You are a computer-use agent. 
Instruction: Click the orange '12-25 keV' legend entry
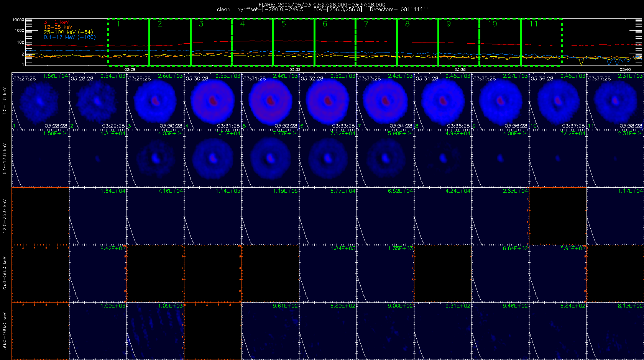(58, 27)
